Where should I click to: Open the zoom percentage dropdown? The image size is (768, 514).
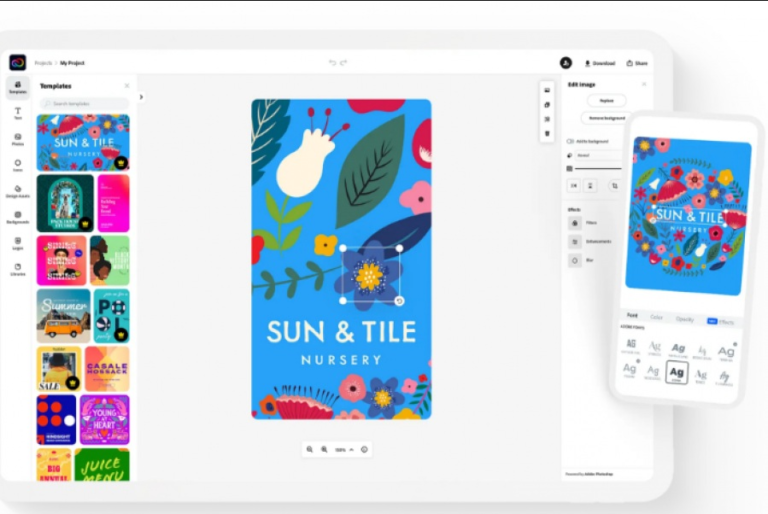pos(343,450)
